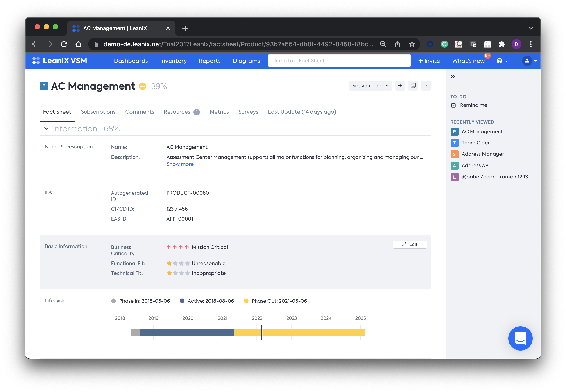Click the Jump to a Fact Sheet field

tap(339, 61)
